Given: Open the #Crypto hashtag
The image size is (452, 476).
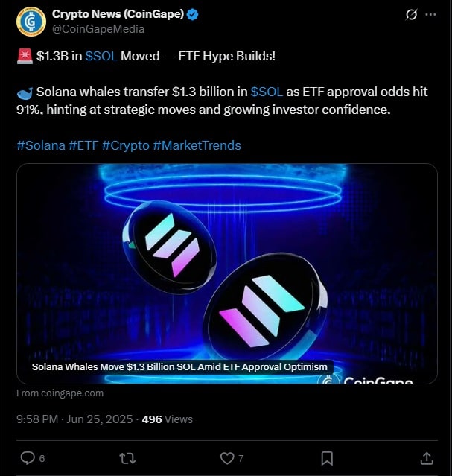Looking at the screenshot, I should point(125,145).
